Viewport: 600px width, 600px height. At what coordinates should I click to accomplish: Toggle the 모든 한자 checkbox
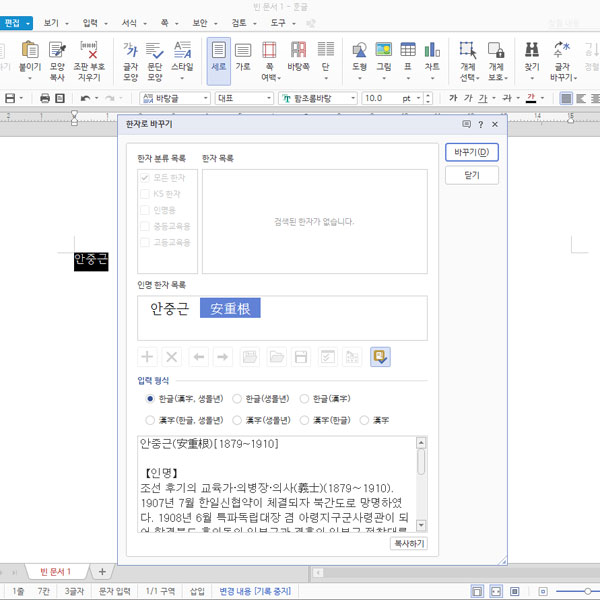pyautogui.click(x=145, y=178)
